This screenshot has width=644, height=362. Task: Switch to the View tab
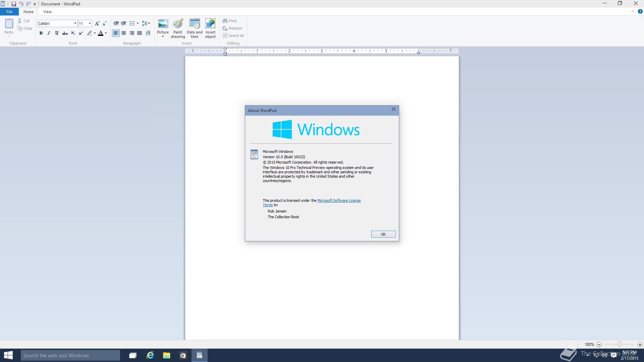coord(47,12)
